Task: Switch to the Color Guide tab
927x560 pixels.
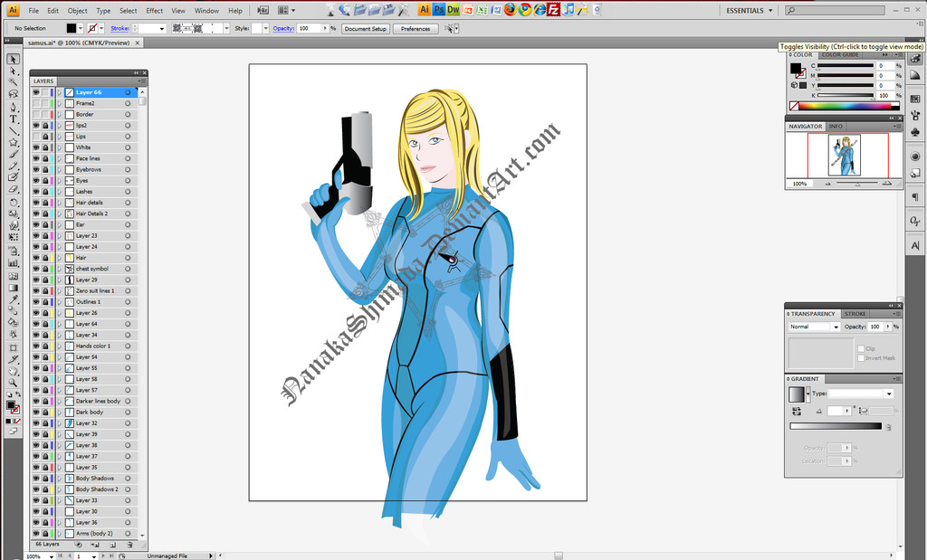Action: 840,55
